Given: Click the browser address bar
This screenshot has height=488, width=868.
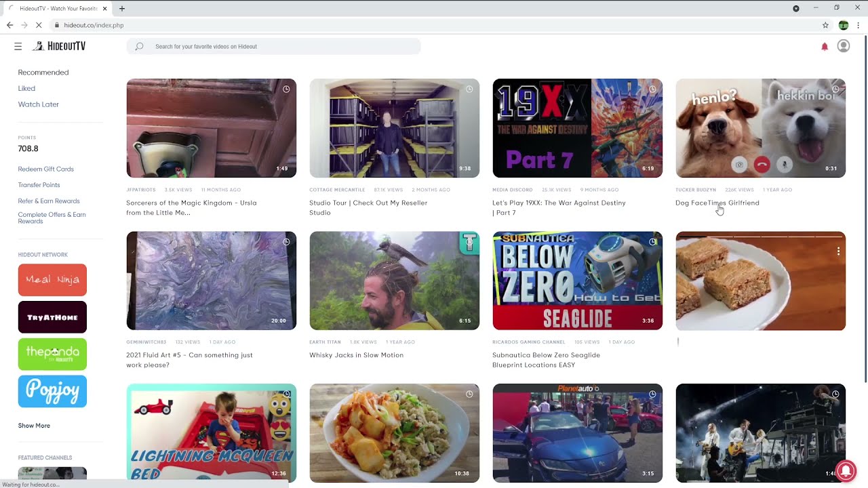Looking at the screenshot, I should pyautogui.click(x=434, y=25).
